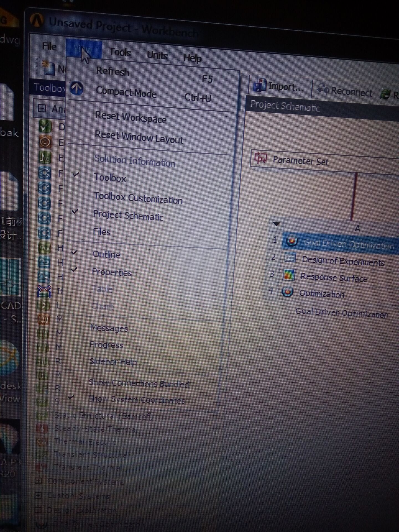Image resolution: width=399 pixels, height=532 pixels.
Task: Select Static Structural (Samcef) in Toolbox
Action: 103,416
